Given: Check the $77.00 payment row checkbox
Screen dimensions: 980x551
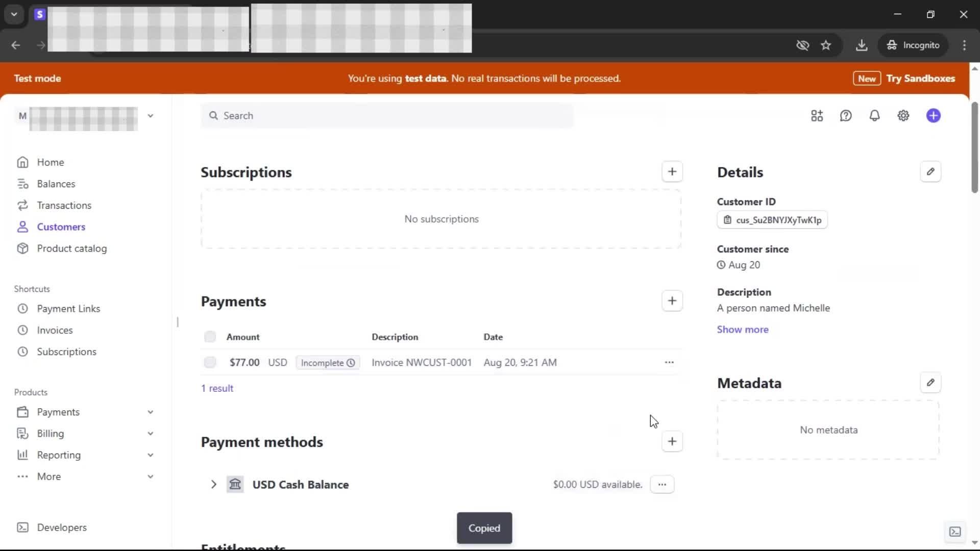Looking at the screenshot, I should (x=210, y=362).
